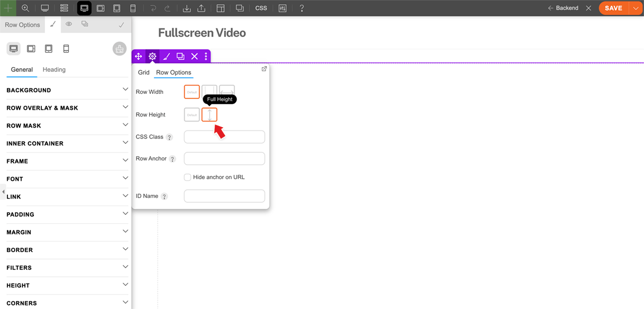Switch to the Heading tab in sidebar

tap(54, 70)
